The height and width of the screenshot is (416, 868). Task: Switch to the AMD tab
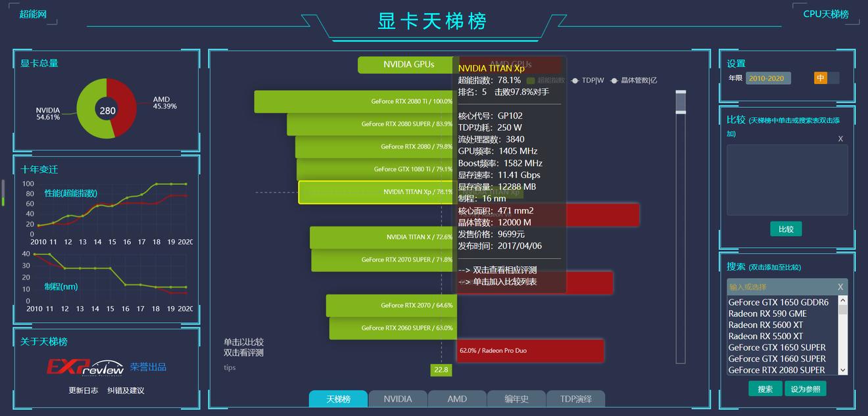click(457, 398)
